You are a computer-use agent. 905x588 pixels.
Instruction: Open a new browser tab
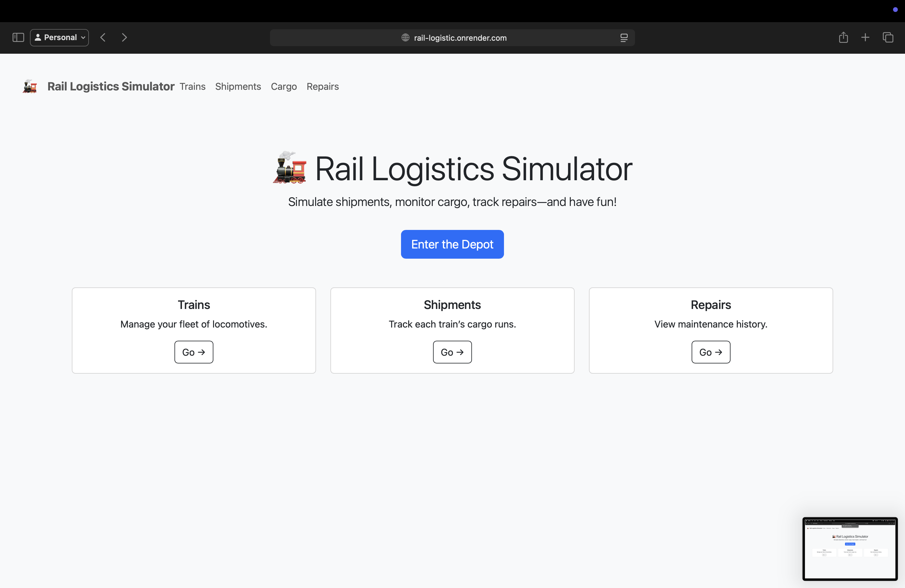pos(865,37)
